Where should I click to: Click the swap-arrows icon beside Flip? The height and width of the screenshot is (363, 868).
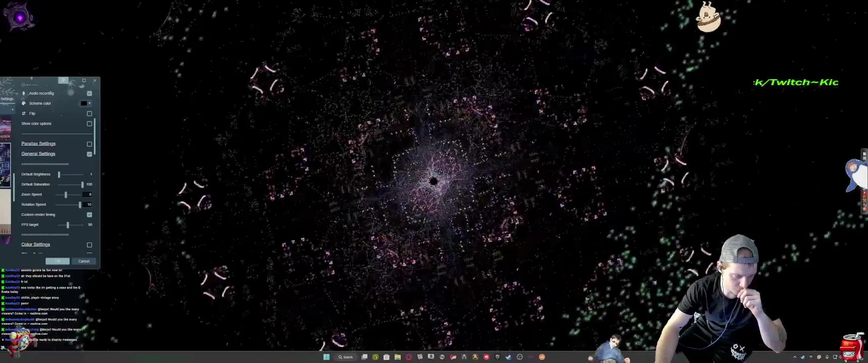click(24, 113)
